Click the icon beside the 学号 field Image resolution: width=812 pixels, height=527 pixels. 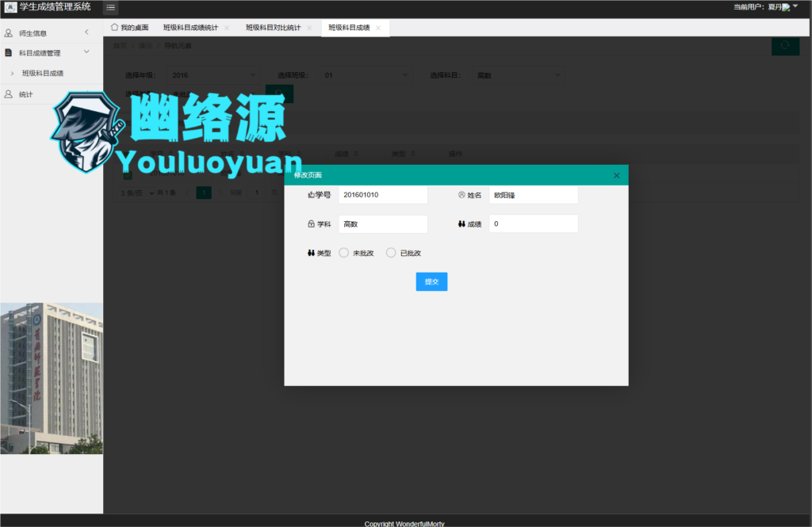(x=310, y=195)
